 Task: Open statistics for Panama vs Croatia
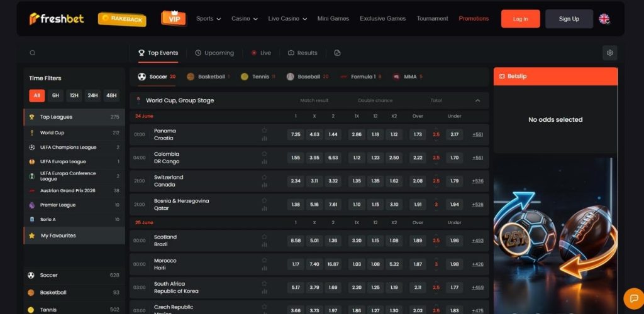click(264, 139)
